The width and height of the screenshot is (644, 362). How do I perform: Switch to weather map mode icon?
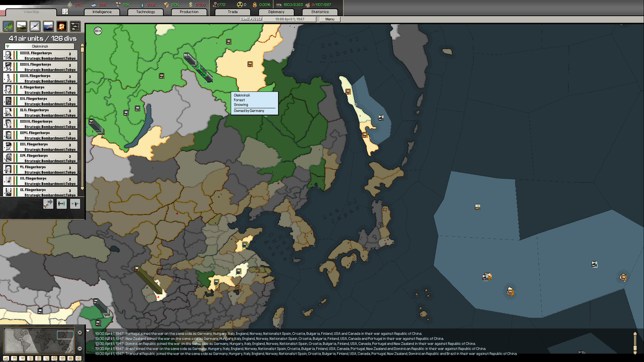(22, 358)
